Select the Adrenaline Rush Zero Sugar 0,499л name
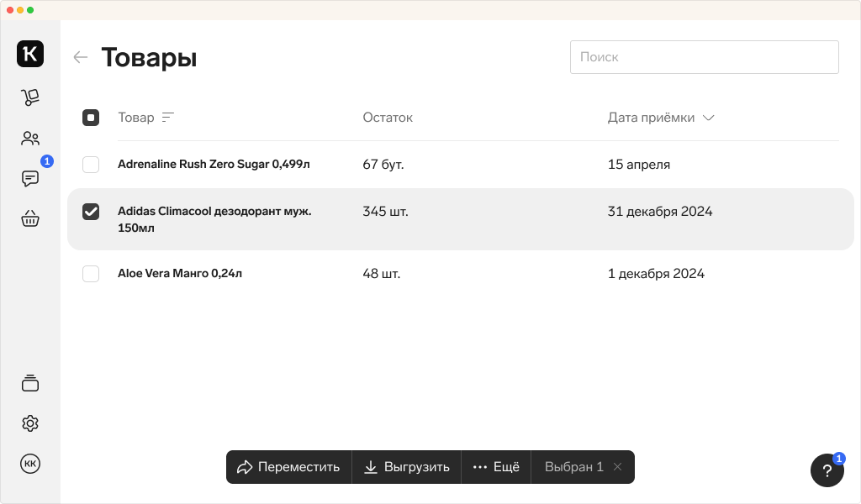Screen dimensions: 861x504 214,164
